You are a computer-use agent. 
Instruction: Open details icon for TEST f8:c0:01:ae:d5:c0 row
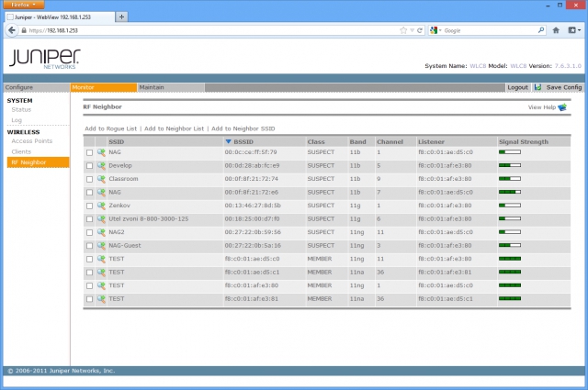point(101,259)
